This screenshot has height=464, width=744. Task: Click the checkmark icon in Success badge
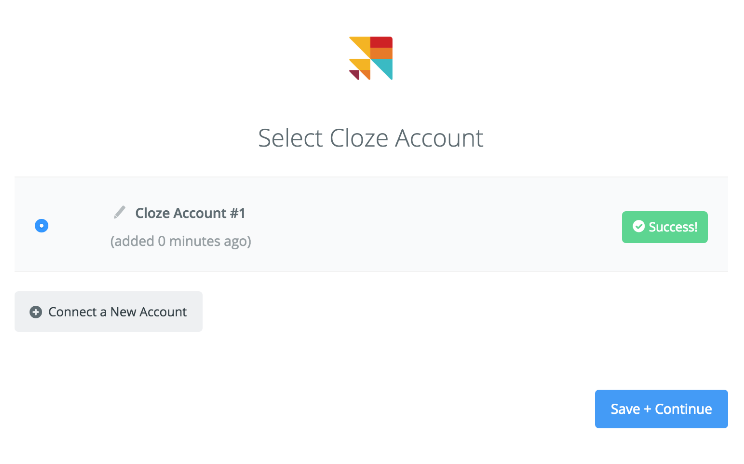(x=639, y=226)
